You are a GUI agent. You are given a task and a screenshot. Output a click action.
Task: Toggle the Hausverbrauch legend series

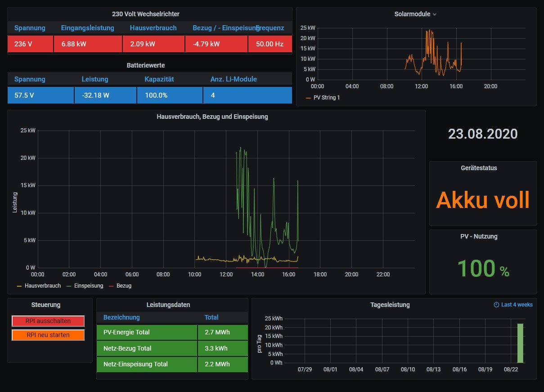(42, 286)
